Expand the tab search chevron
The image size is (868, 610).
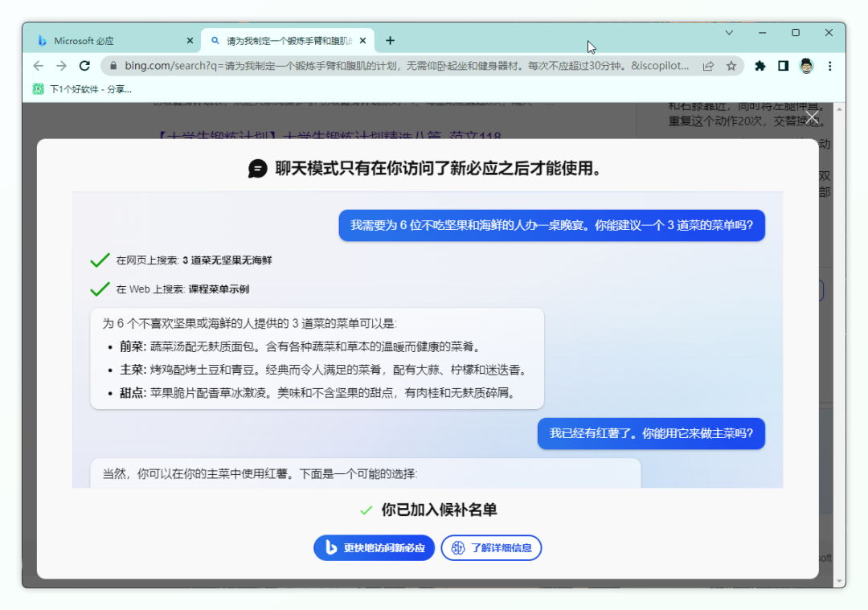click(x=729, y=33)
